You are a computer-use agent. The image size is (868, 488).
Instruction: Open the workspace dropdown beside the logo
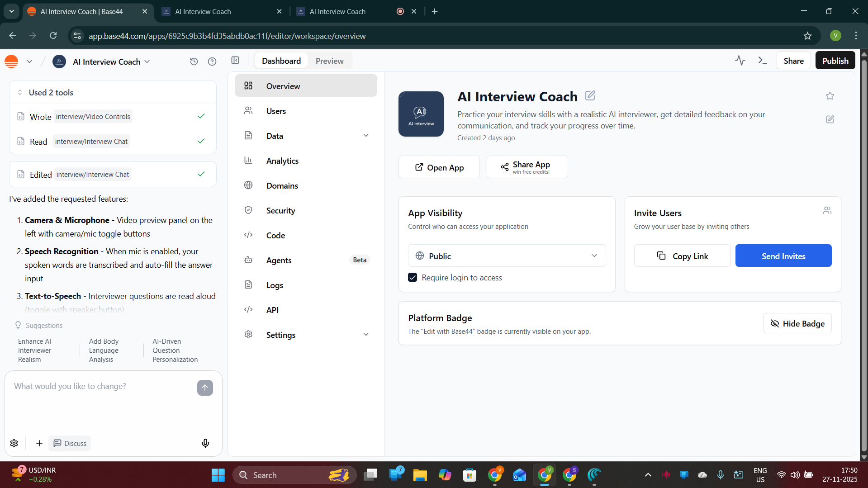click(29, 62)
